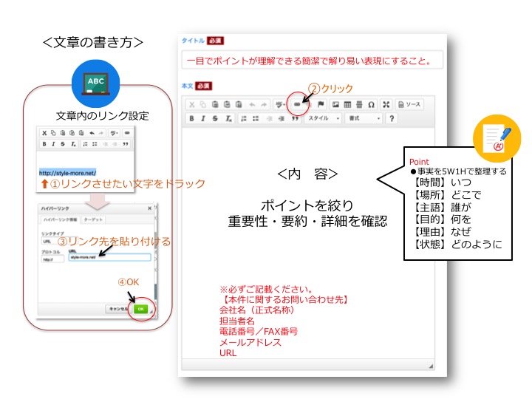Click the キャンセル button in dialog
Viewport: 532px width, 399px height.
(115, 308)
